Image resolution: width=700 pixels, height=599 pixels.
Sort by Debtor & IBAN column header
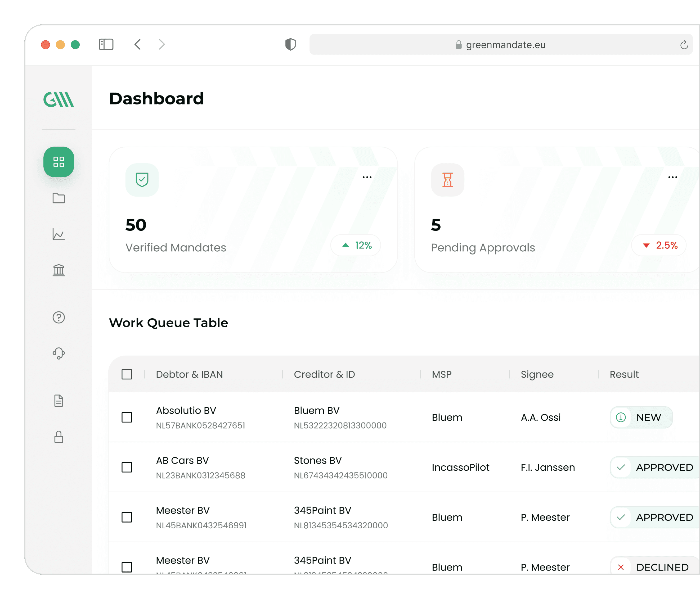[189, 374]
